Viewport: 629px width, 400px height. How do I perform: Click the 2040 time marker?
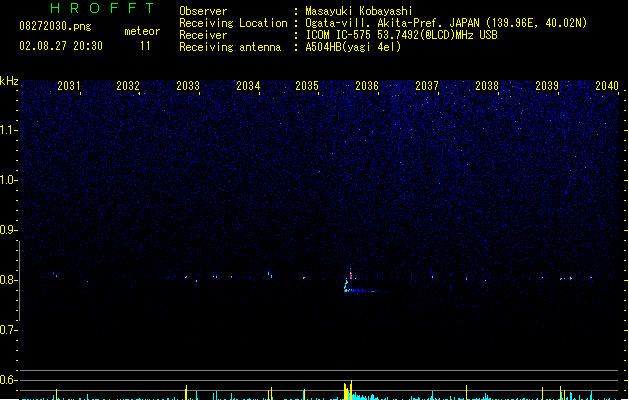pyautogui.click(x=607, y=86)
